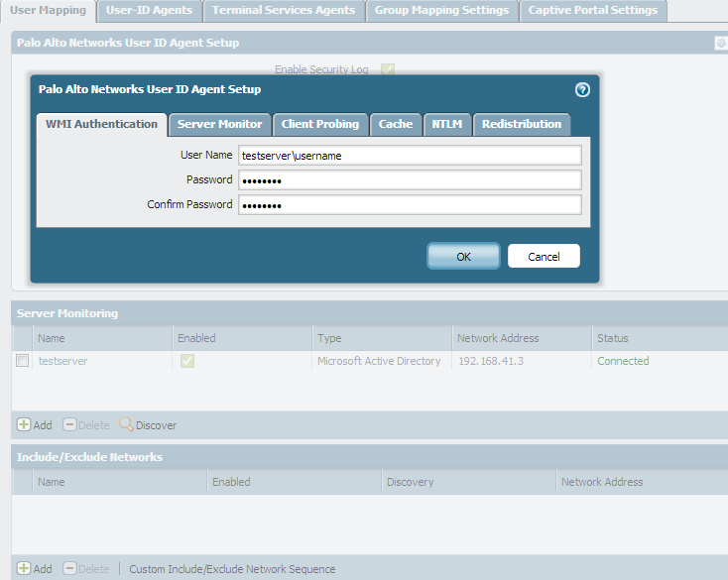Click the Microsoft Active Directory type cell
The width and height of the screenshot is (728, 580).
click(x=379, y=361)
